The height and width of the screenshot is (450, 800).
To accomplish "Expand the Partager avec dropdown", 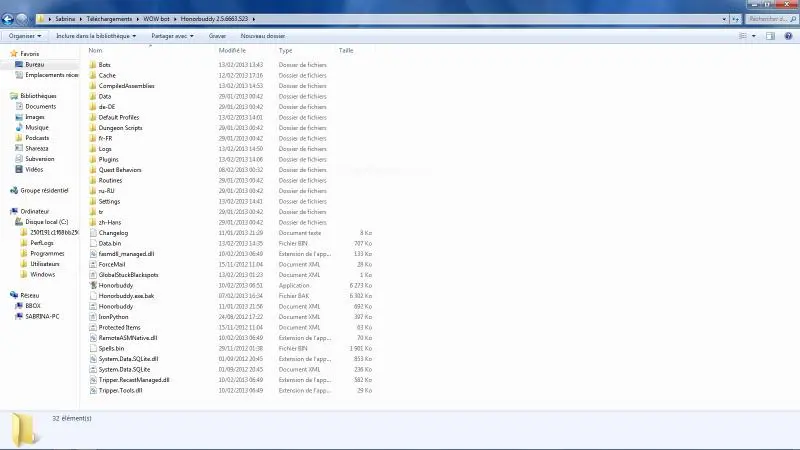I will point(172,36).
